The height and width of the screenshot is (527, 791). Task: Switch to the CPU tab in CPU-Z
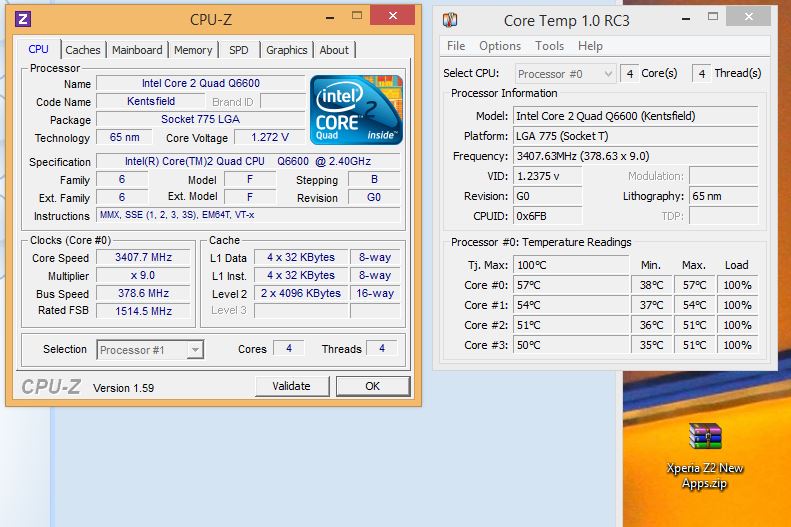tap(38, 49)
